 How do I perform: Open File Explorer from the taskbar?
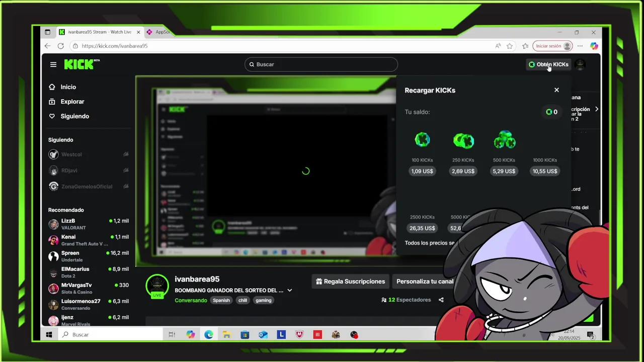227,334
